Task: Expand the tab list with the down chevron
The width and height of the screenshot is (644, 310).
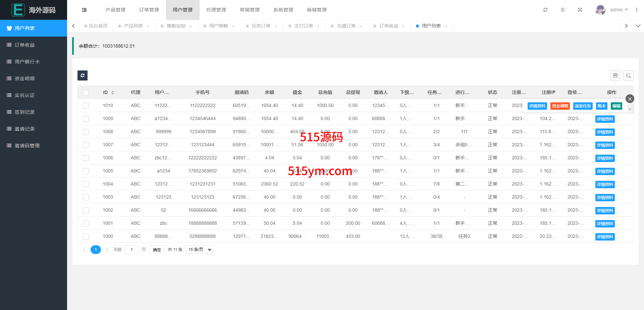Action: pos(638,26)
